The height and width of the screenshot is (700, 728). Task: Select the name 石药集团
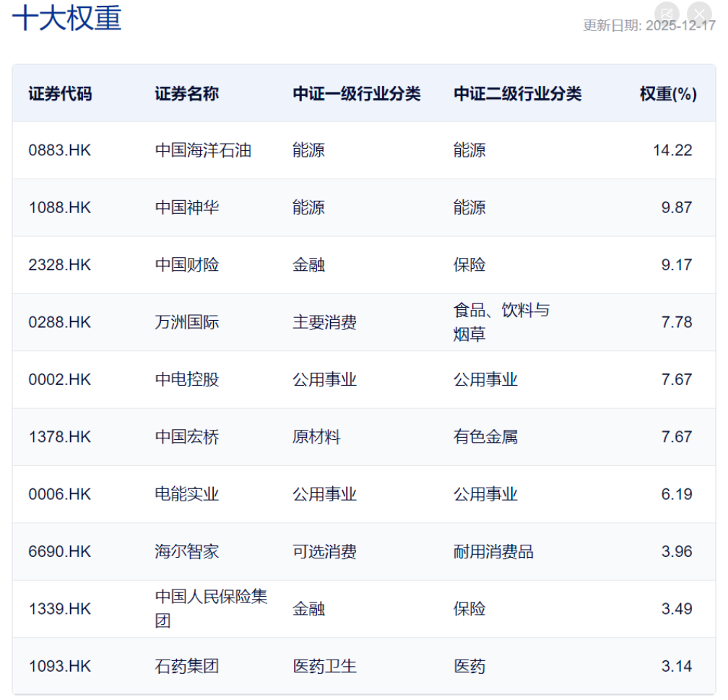(186, 667)
